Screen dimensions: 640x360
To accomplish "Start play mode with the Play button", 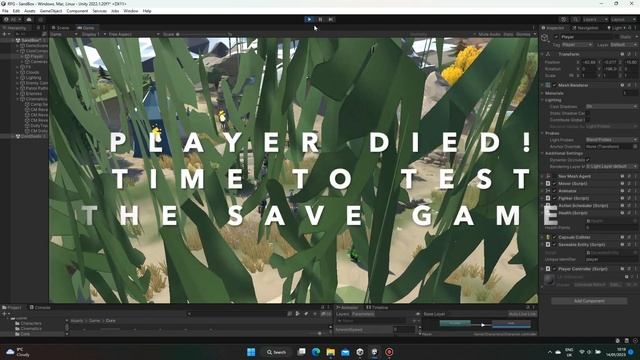I will click(x=309, y=19).
